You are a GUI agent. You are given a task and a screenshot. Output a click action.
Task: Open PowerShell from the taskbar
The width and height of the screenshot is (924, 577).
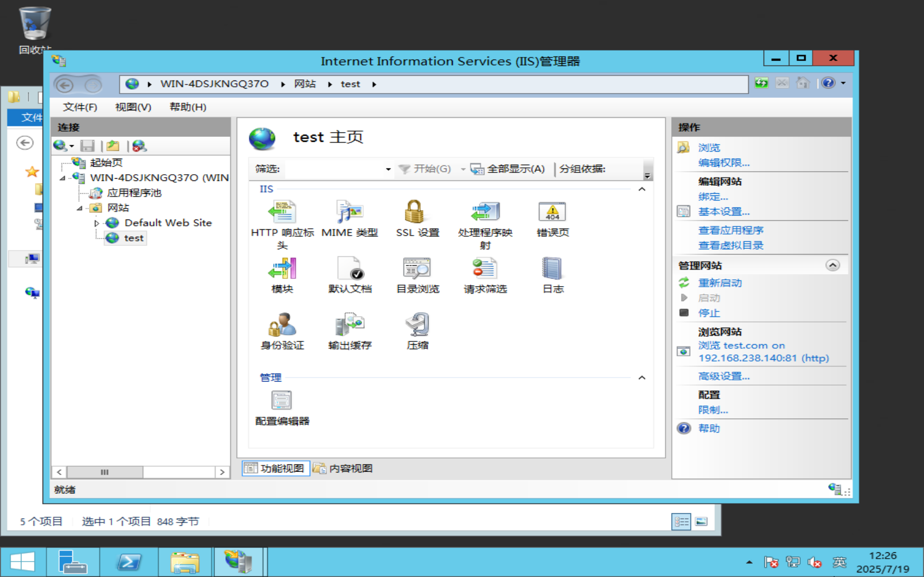(x=129, y=561)
